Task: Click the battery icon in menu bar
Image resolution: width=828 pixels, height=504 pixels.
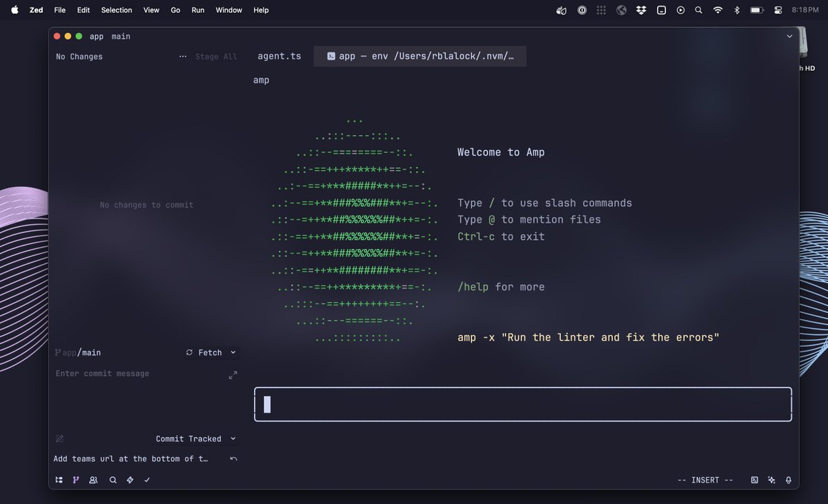Action: pyautogui.click(x=756, y=10)
